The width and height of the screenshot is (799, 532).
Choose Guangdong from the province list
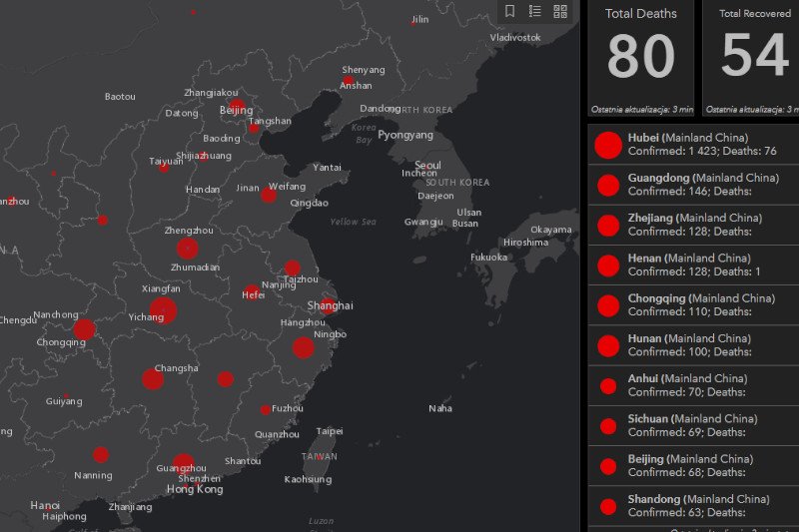(692, 185)
